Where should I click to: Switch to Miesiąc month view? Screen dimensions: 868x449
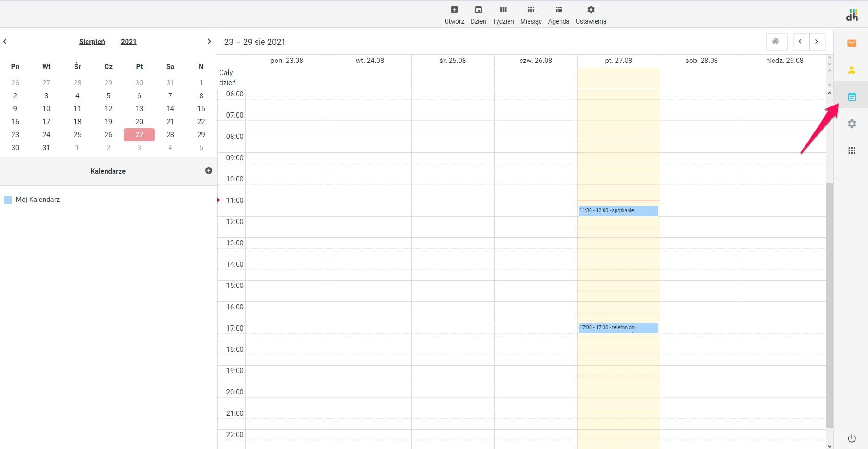click(531, 15)
